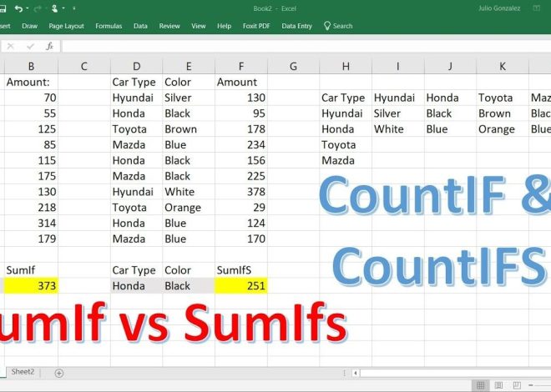Select column C header
The image size is (551, 392).
pos(84,66)
